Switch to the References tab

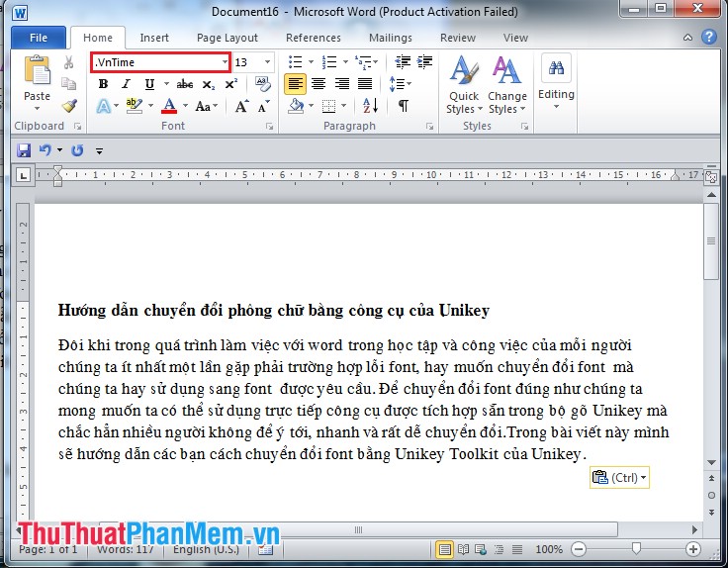[x=313, y=38]
